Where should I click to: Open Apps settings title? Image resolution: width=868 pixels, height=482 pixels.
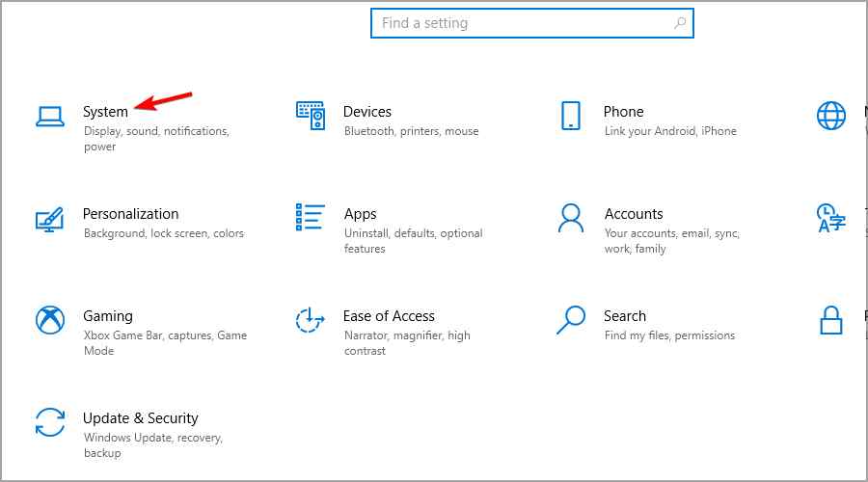pyautogui.click(x=361, y=214)
